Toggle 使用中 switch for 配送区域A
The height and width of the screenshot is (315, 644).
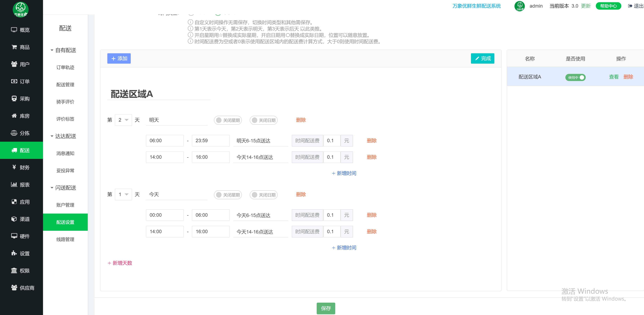575,77
